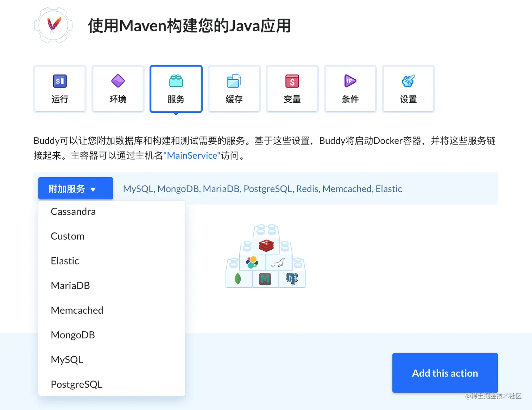532x410 pixels.
Task: Switch to the 设置 (Settings) tab
Action: pos(408,89)
